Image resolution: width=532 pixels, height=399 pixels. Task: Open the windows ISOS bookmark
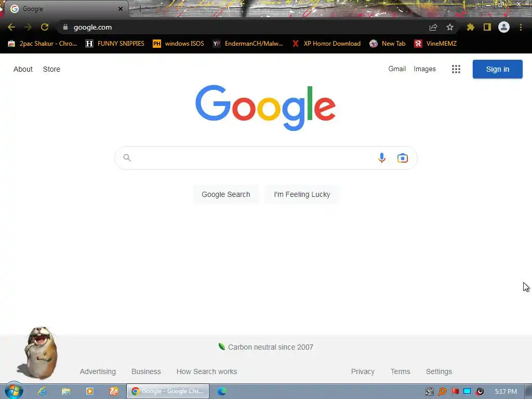(x=179, y=44)
